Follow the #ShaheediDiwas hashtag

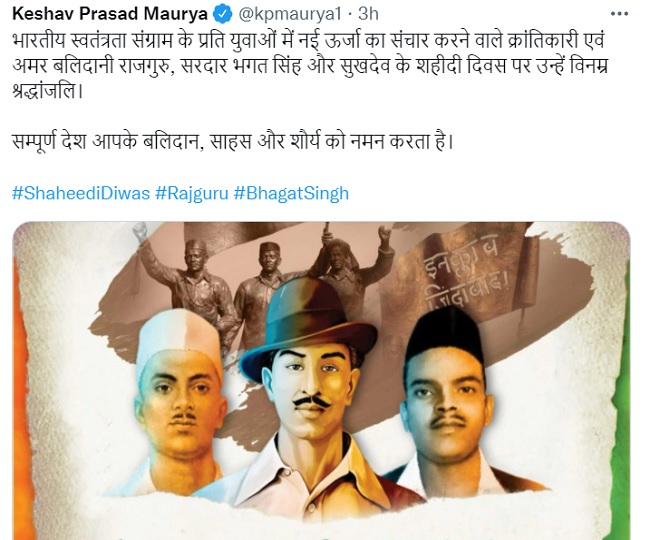click(81, 194)
